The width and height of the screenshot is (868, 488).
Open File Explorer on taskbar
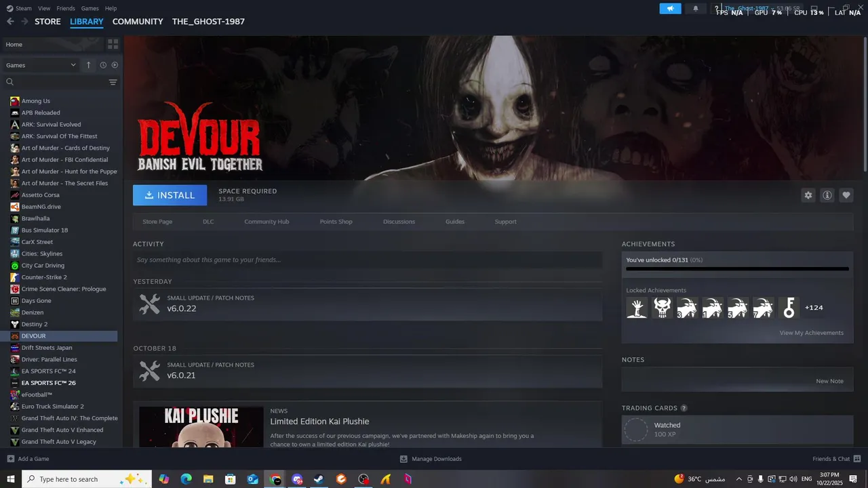pos(208,479)
